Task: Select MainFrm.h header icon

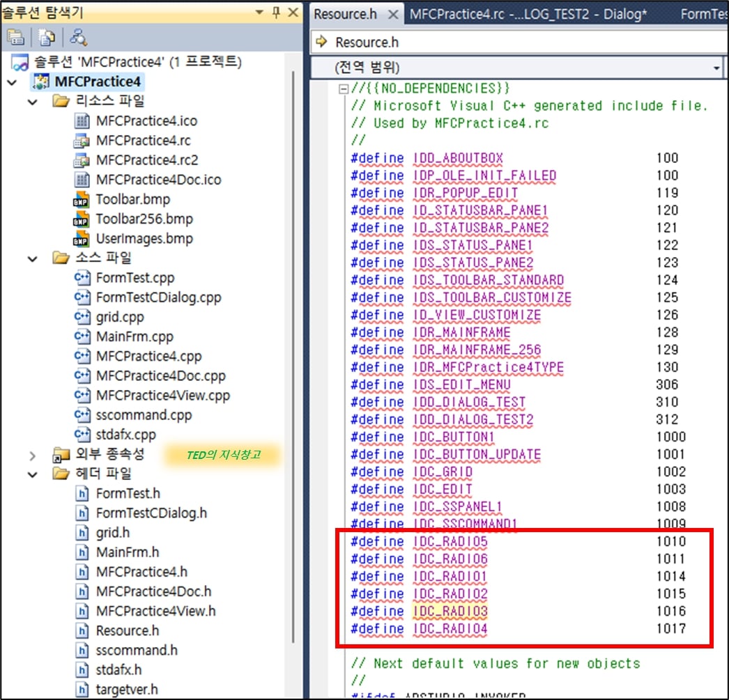Action: pyautogui.click(x=82, y=552)
